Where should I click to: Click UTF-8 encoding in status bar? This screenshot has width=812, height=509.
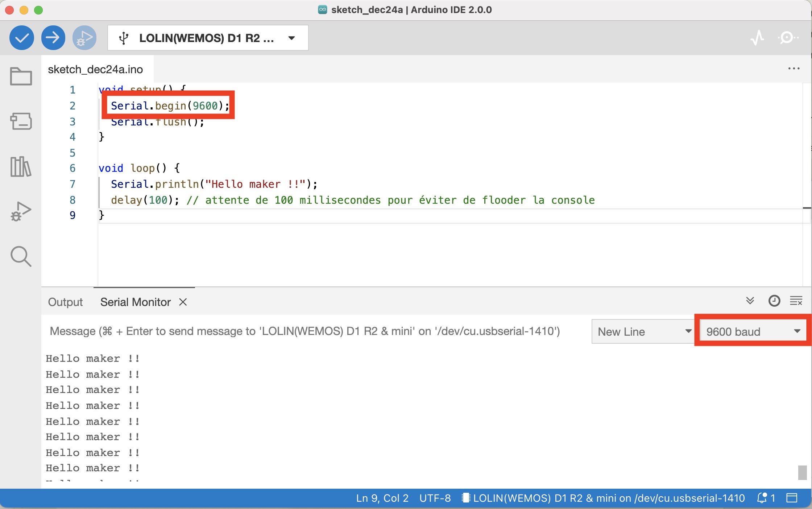(x=435, y=498)
